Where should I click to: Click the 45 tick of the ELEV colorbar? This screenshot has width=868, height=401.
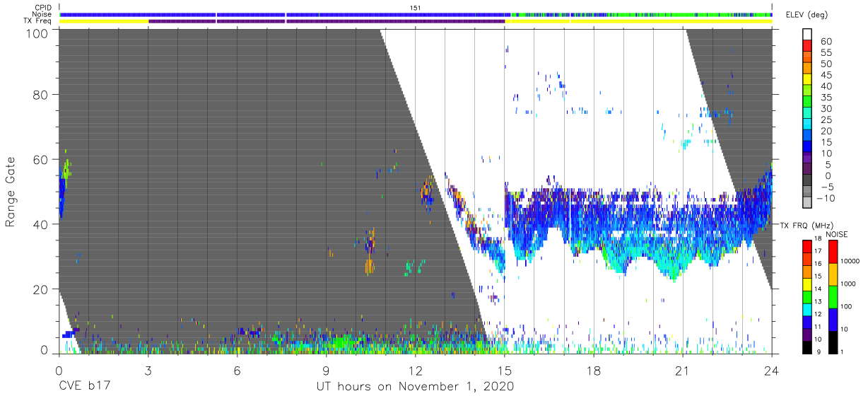pos(826,75)
